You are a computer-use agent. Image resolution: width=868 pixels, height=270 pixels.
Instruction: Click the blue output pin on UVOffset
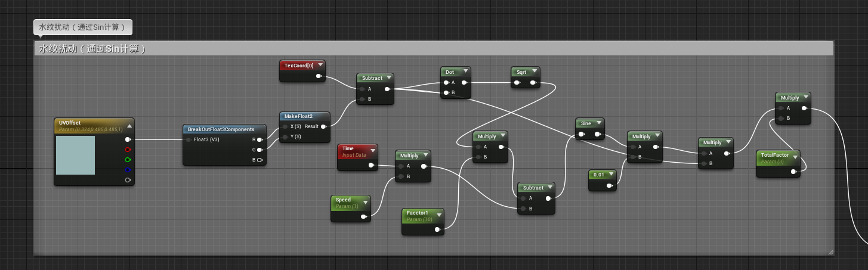128,170
